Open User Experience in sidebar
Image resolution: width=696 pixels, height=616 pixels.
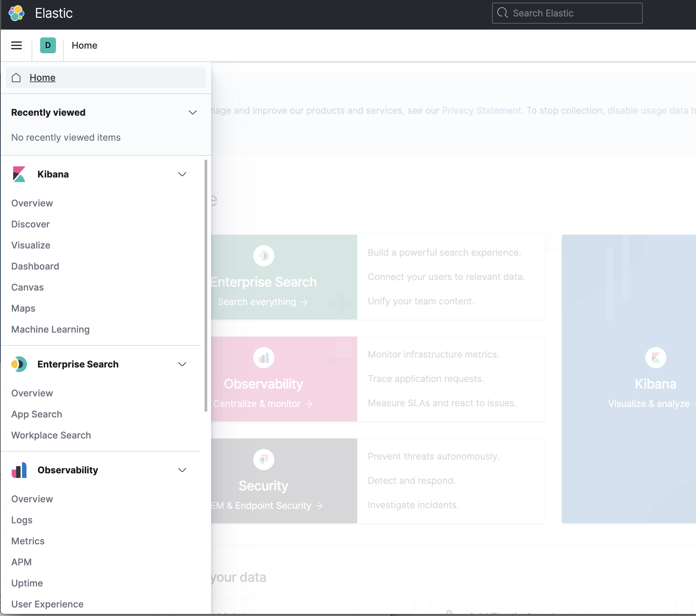(47, 604)
